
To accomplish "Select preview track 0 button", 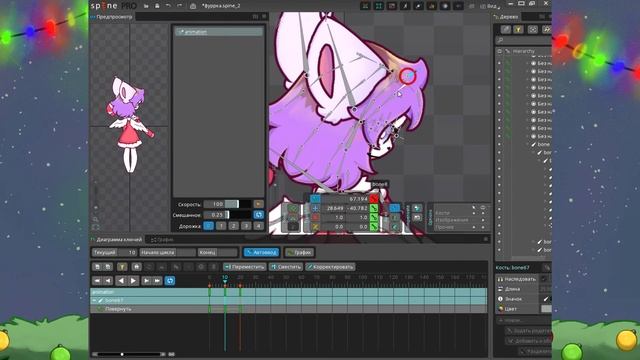I will click(x=209, y=226).
